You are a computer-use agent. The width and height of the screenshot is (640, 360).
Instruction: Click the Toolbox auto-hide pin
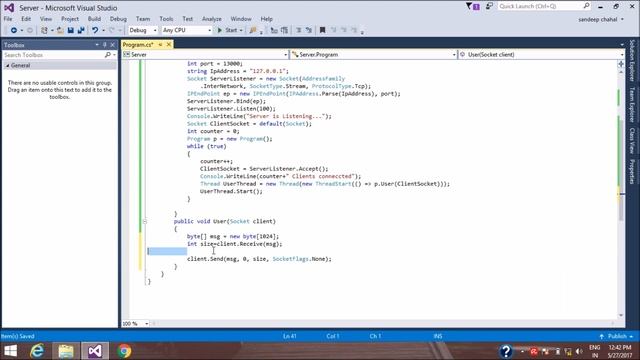[105, 45]
